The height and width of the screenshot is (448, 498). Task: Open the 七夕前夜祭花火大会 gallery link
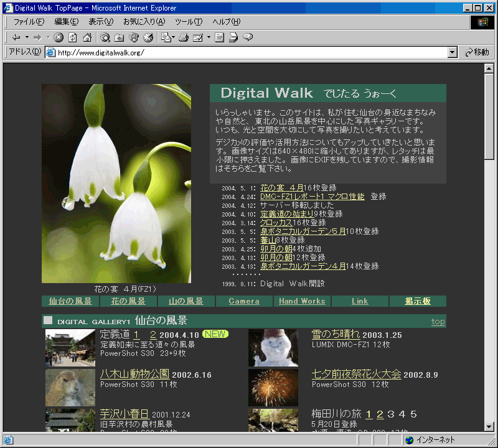click(356, 374)
